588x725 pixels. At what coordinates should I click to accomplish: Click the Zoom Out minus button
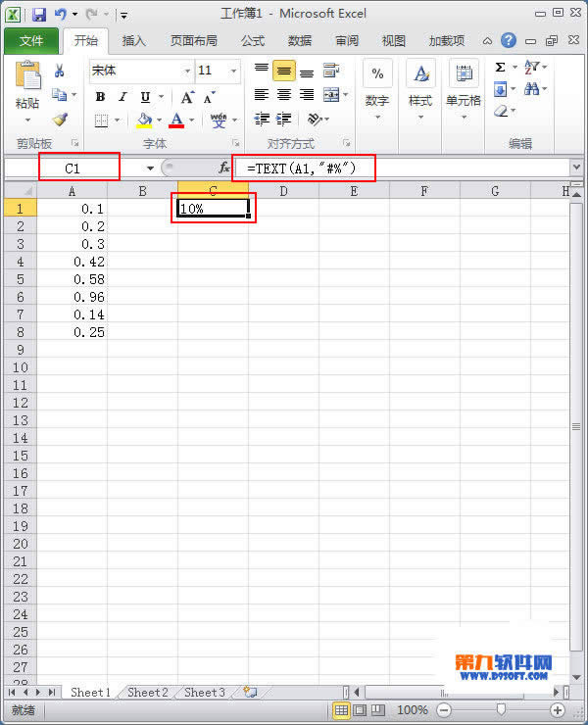(x=444, y=709)
